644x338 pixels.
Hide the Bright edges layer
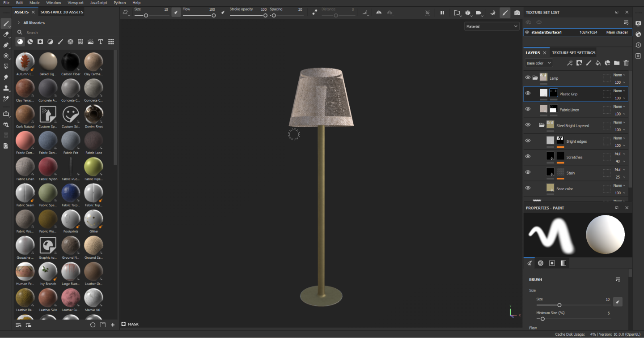click(528, 141)
